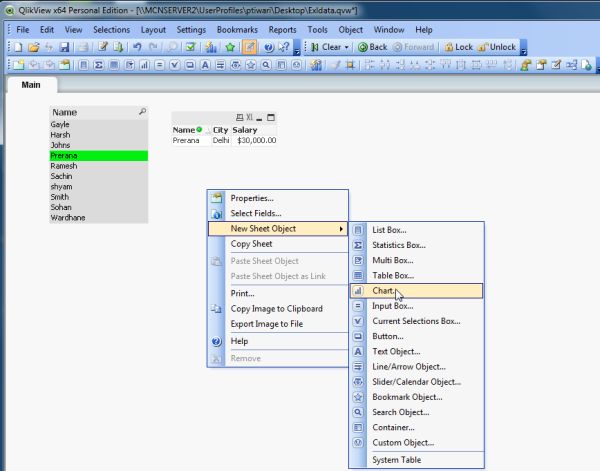Open the Edit Script toolbar icon

click(x=103, y=47)
